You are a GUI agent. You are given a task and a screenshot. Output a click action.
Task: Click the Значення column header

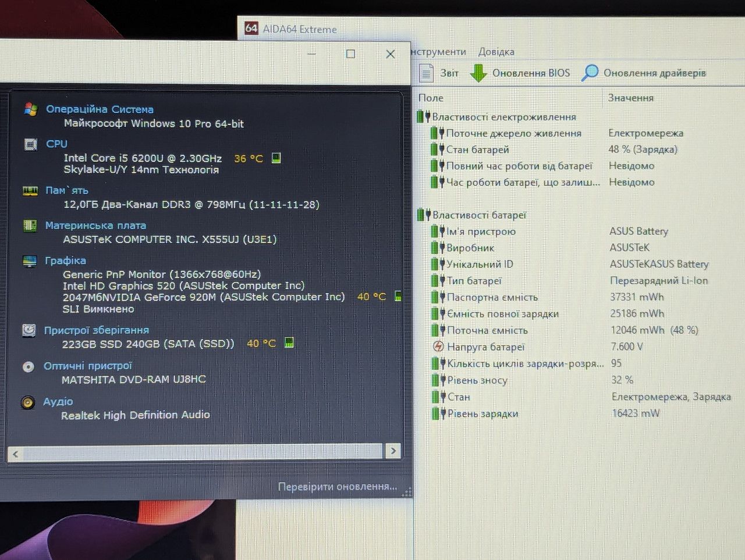pos(631,98)
